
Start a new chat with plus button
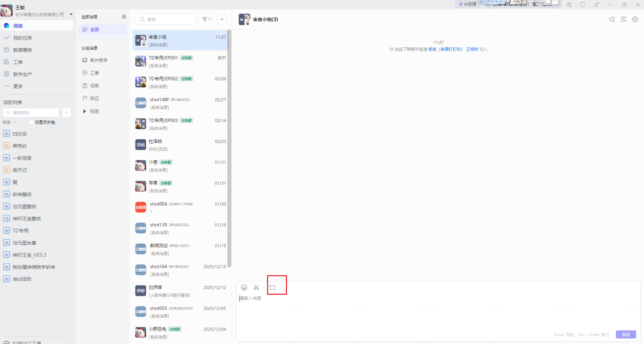tap(222, 19)
